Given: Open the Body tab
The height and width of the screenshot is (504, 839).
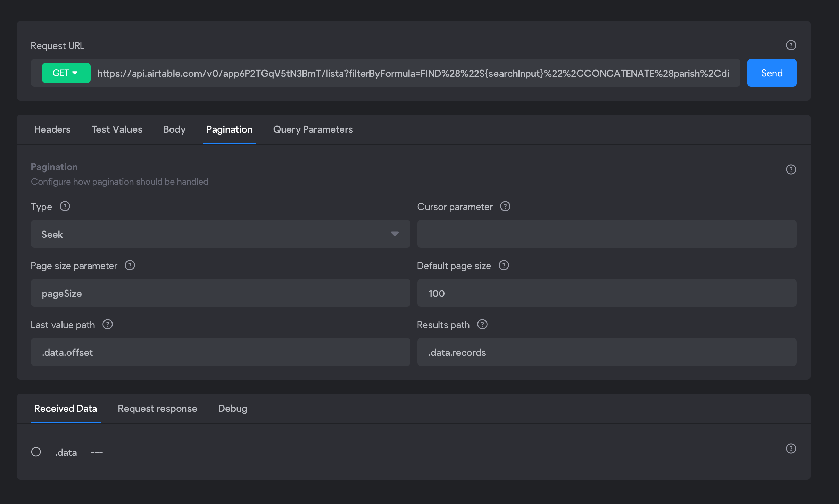Looking at the screenshot, I should [174, 129].
